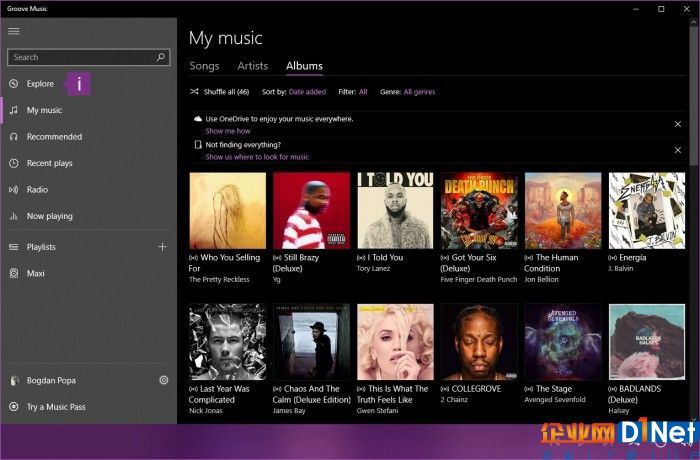
Task: Click the Radio broadcast icon
Action: click(14, 189)
